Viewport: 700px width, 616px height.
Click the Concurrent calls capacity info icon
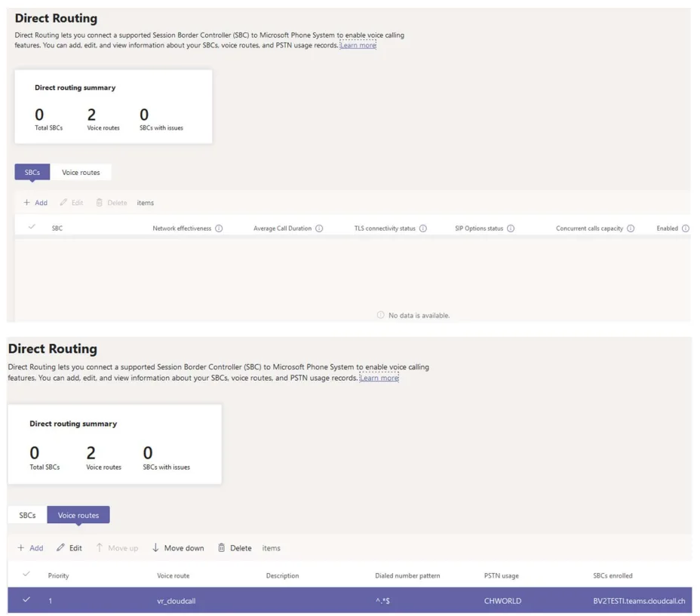coord(631,228)
